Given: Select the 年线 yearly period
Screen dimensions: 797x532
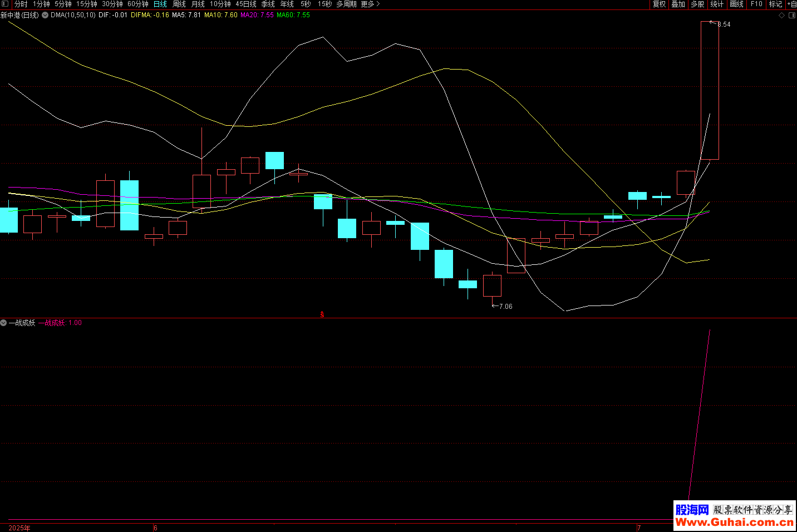Looking at the screenshot, I should click(287, 4).
